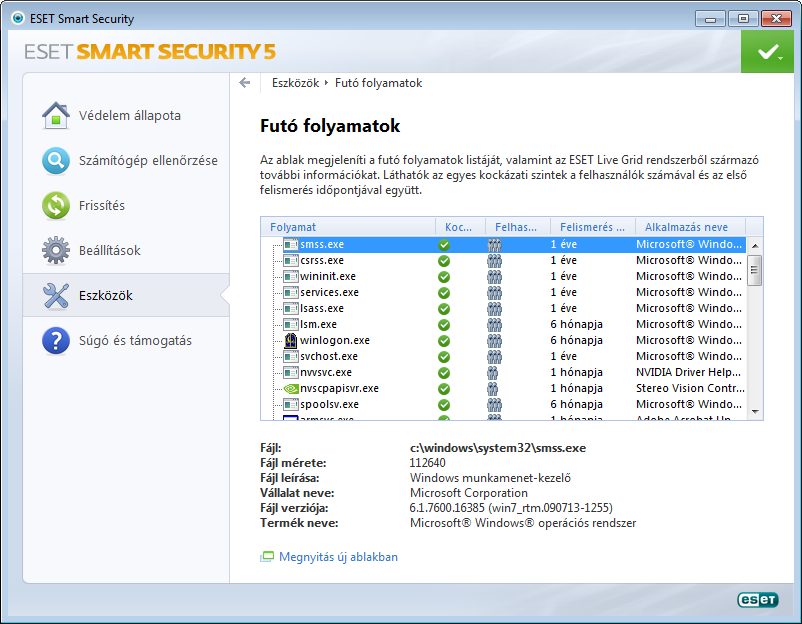Maximize the ESET Smart Security window
This screenshot has height=624, width=802.
coord(743,19)
